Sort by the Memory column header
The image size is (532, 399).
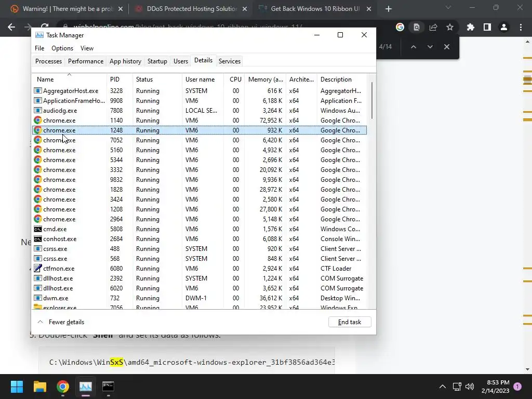(265, 79)
